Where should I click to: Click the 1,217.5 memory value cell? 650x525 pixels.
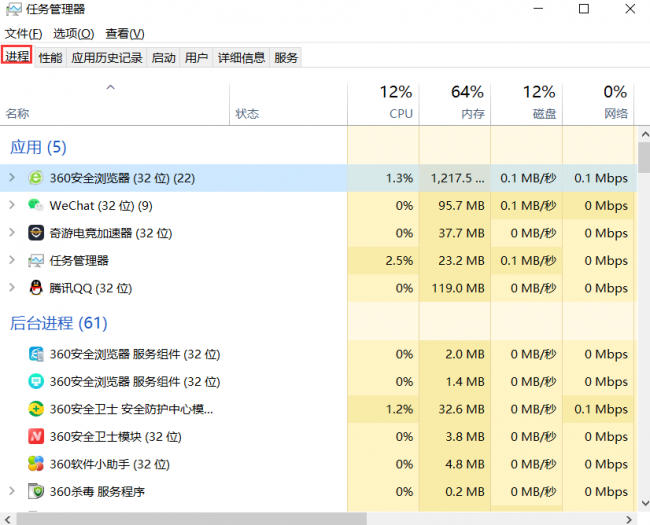coord(455,178)
